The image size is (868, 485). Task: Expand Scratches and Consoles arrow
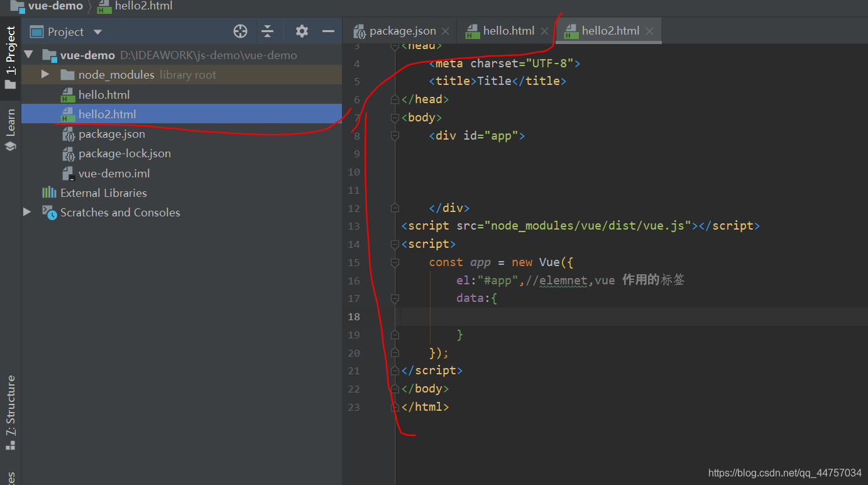tap(27, 212)
